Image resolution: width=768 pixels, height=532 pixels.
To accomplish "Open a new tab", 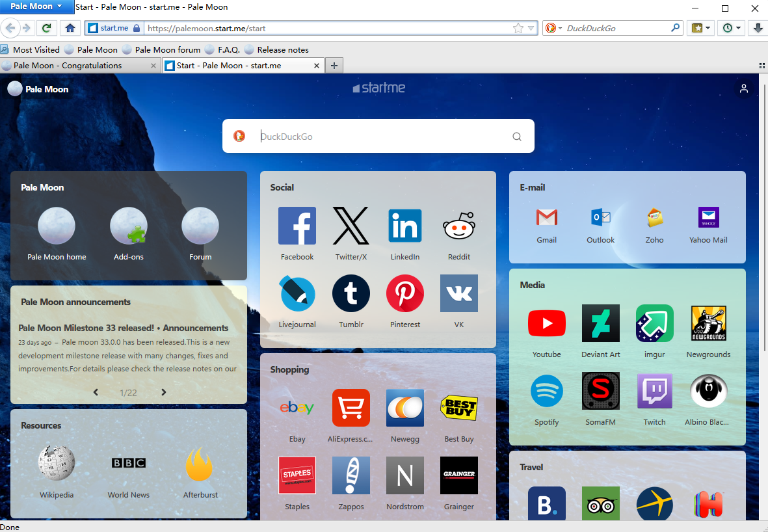I will (334, 65).
